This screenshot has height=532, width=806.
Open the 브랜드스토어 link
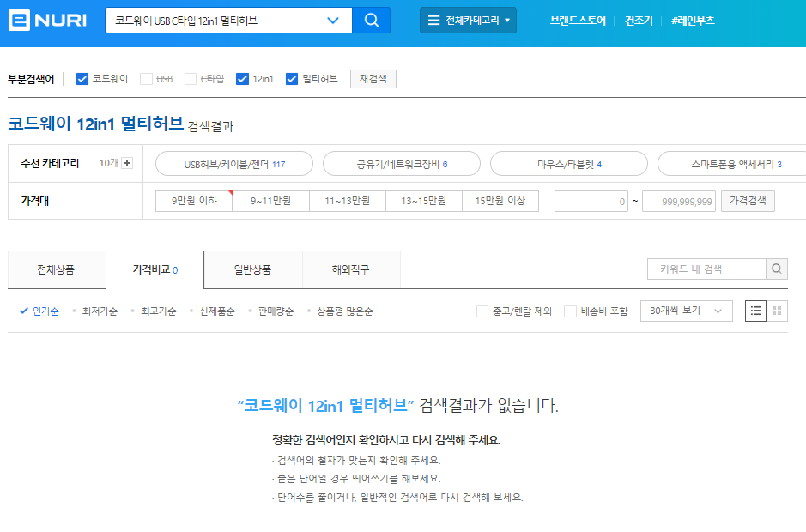click(578, 21)
